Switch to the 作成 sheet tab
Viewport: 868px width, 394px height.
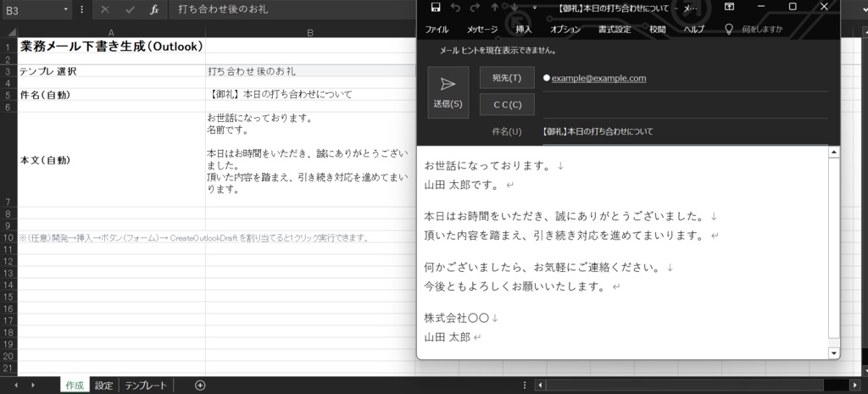tap(75, 386)
